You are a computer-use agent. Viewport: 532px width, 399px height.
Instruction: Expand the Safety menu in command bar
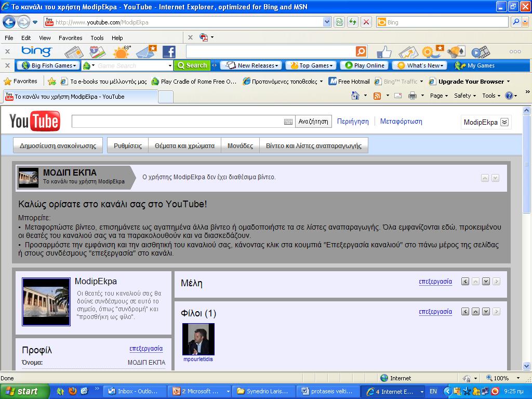[465, 96]
